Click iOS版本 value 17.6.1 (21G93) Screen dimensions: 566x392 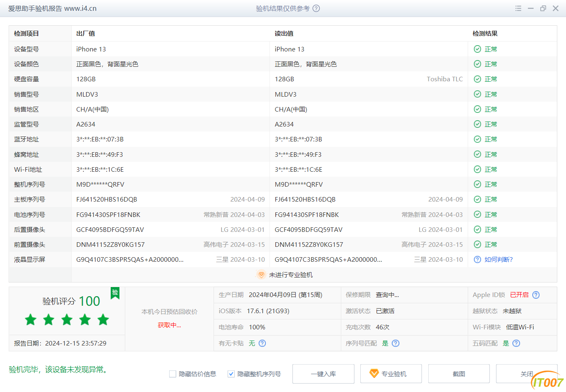coord(268,311)
